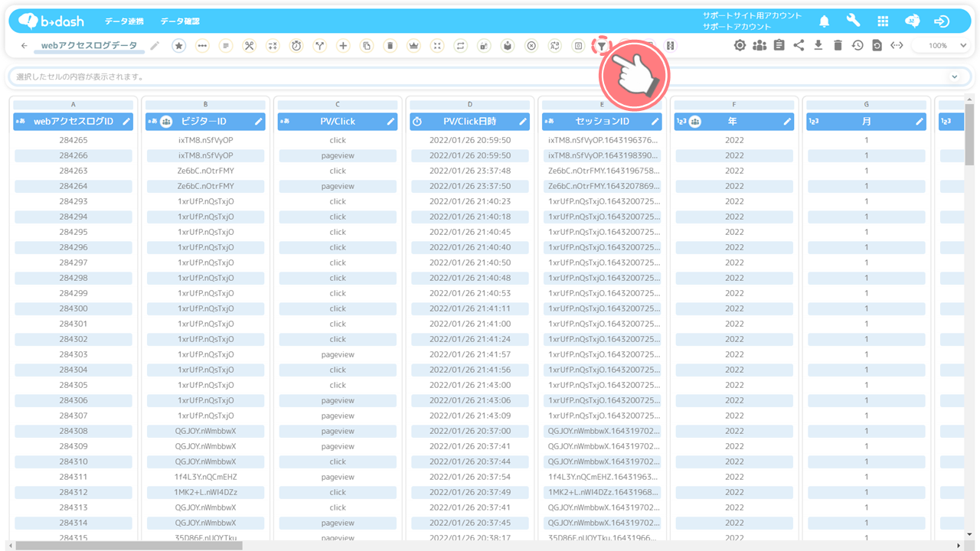Select cell 284300 in column A

pyautogui.click(x=73, y=308)
